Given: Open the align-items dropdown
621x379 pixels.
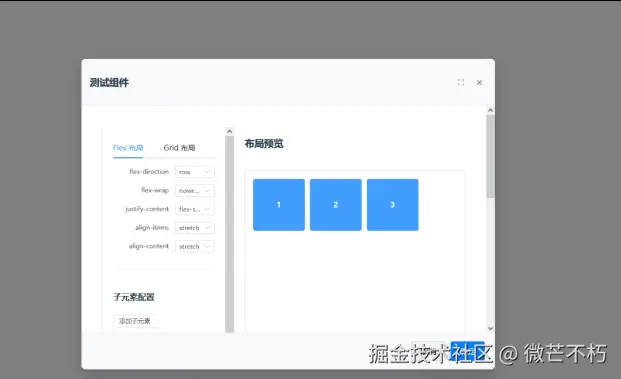Looking at the screenshot, I should tap(194, 228).
